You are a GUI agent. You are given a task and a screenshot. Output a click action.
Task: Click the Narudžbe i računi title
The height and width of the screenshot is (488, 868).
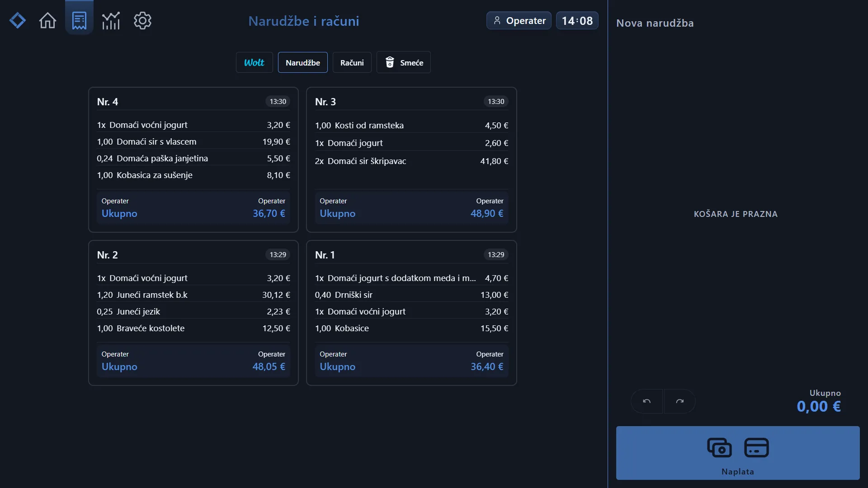pyautogui.click(x=304, y=21)
